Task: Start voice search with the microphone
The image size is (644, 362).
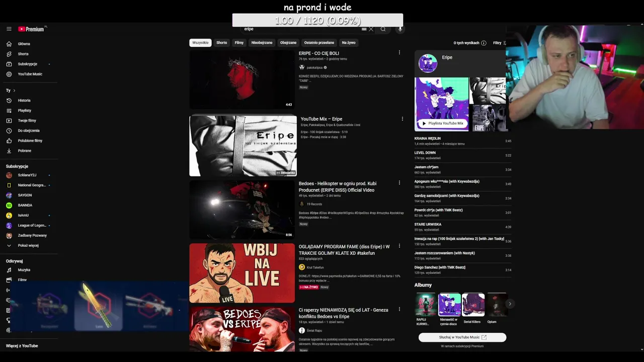Action: coord(400,29)
